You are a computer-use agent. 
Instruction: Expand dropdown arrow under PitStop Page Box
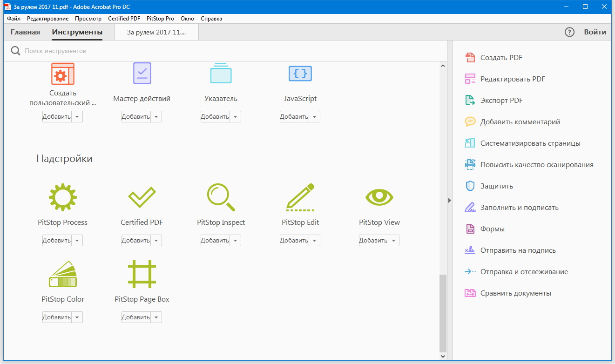tap(156, 317)
